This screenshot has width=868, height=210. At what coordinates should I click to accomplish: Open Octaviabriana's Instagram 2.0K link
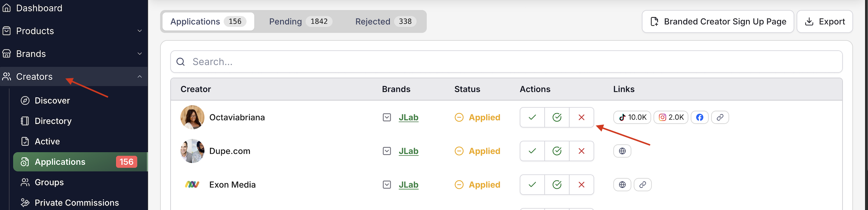click(671, 117)
